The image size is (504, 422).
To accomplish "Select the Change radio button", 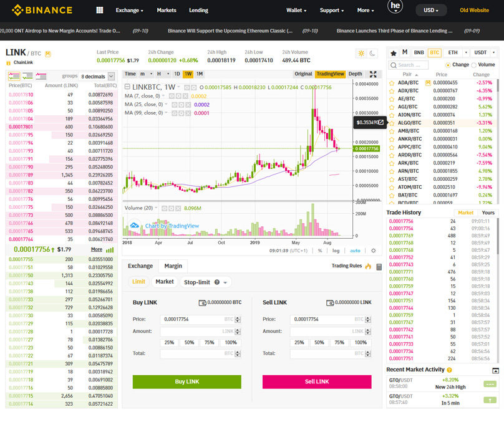I will pyautogui.click(x=448, y=65).
